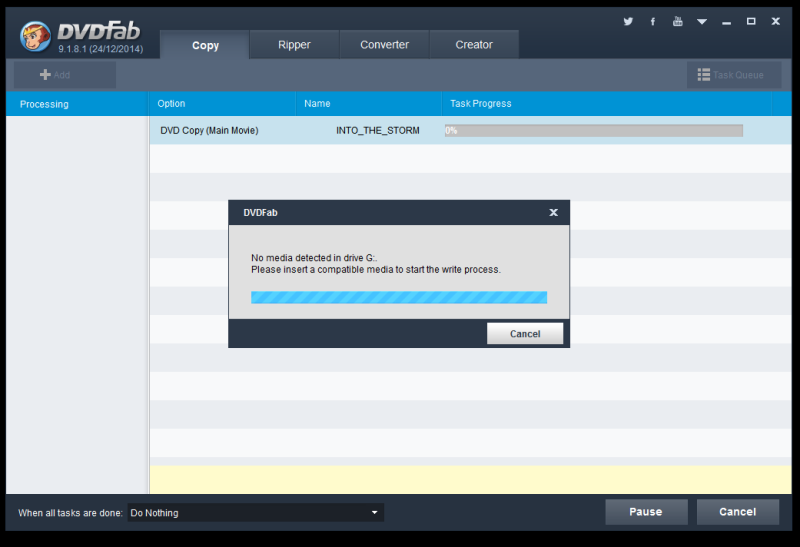Open the Do Nothing dropdown
800x547 pixels.
click(x=256, y=513)
